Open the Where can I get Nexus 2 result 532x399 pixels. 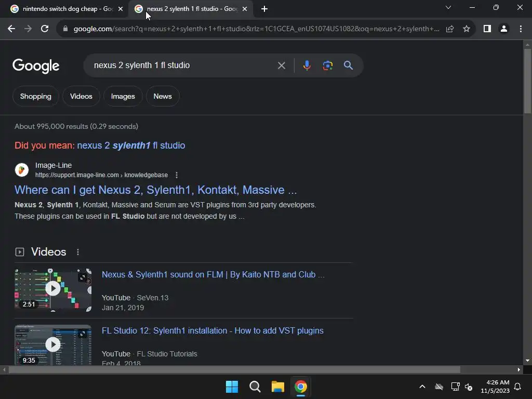pos(155,190)
